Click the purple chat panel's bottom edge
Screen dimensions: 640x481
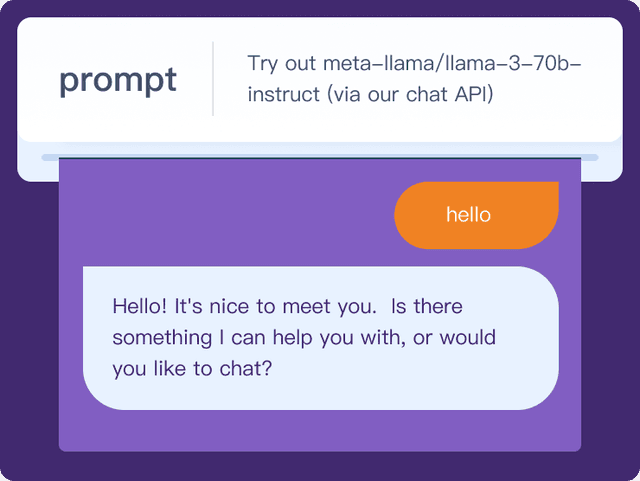click(320, 449)
